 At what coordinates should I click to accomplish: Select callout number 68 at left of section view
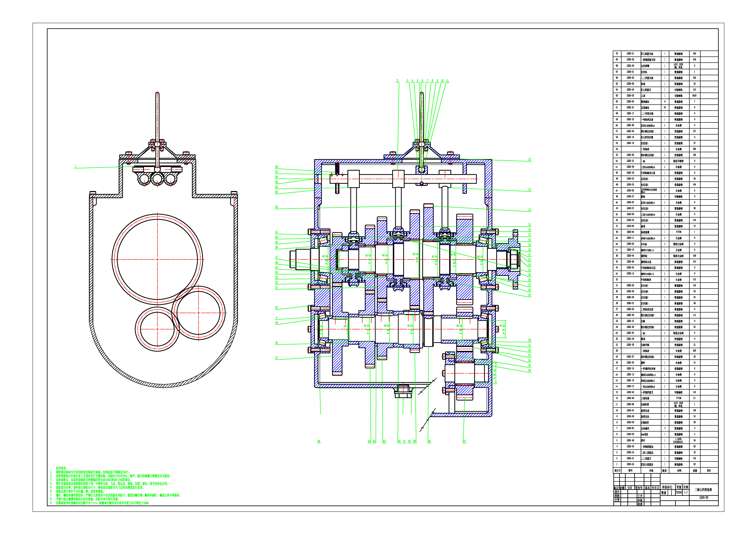click(277, 167)
